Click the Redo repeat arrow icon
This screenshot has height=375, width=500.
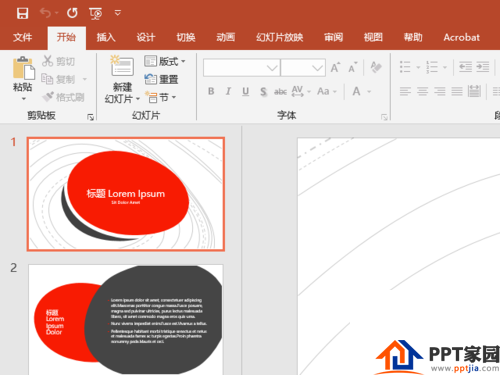click(72, 13)
